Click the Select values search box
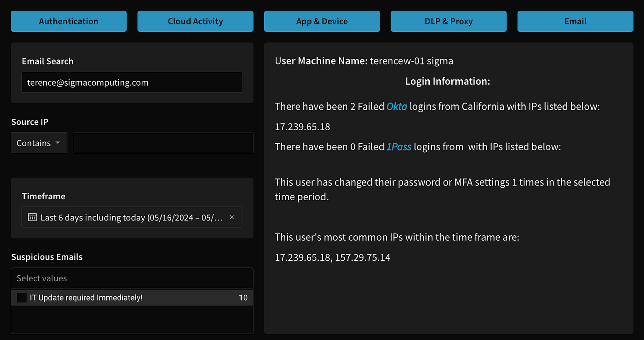Image resolution: width=644 pixels, height=340 pixels. [132, 278]
